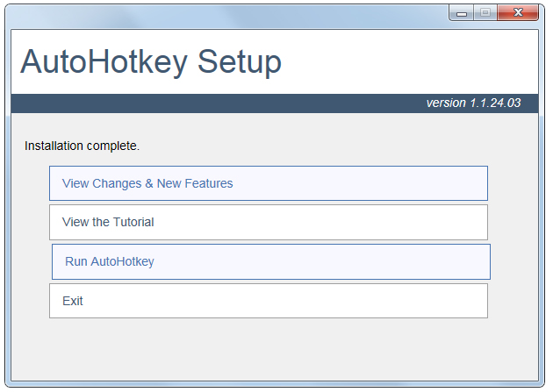Image resolution: width=553 pixels, height=392 pixels.
Task: Open View the Tutorial option
Action: pyautogui.click(x=269, y=222)
